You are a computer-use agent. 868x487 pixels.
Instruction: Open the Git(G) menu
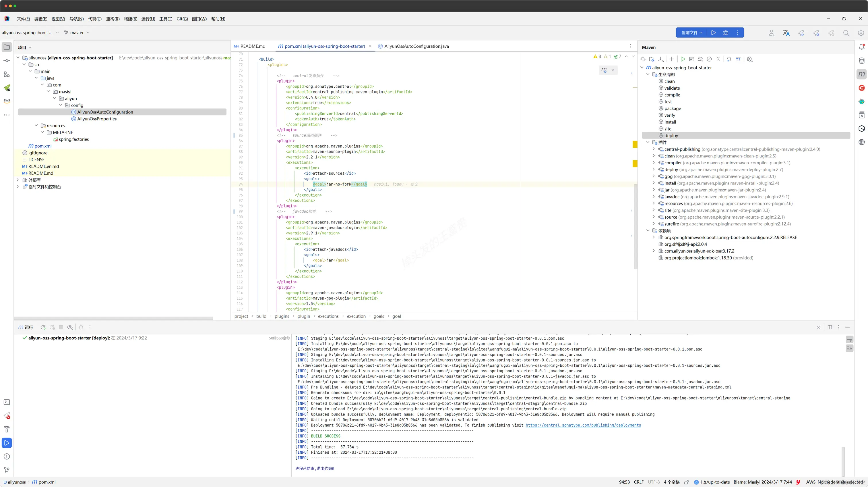coord(182,19)
